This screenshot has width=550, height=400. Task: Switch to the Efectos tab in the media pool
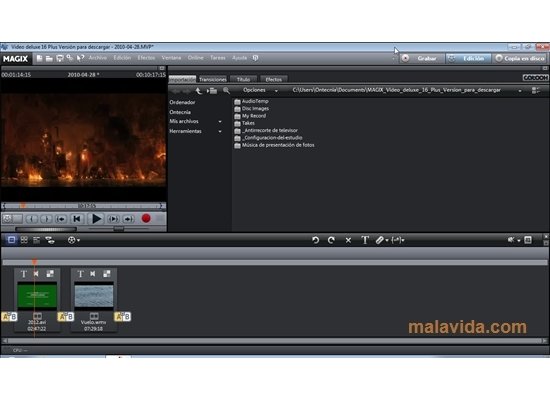[x=274, y=79]
